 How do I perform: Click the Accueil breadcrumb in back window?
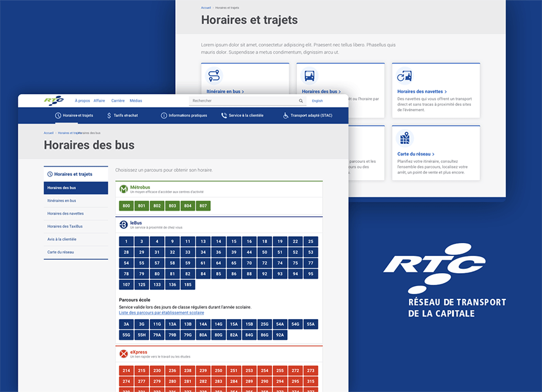coord(206,7)
